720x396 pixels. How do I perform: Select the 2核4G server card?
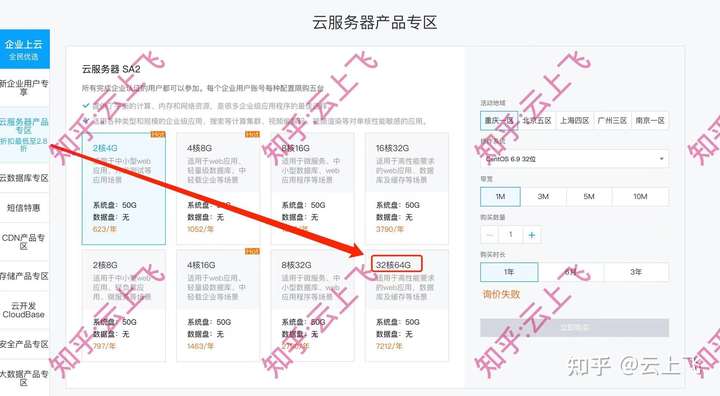[124, 188]
